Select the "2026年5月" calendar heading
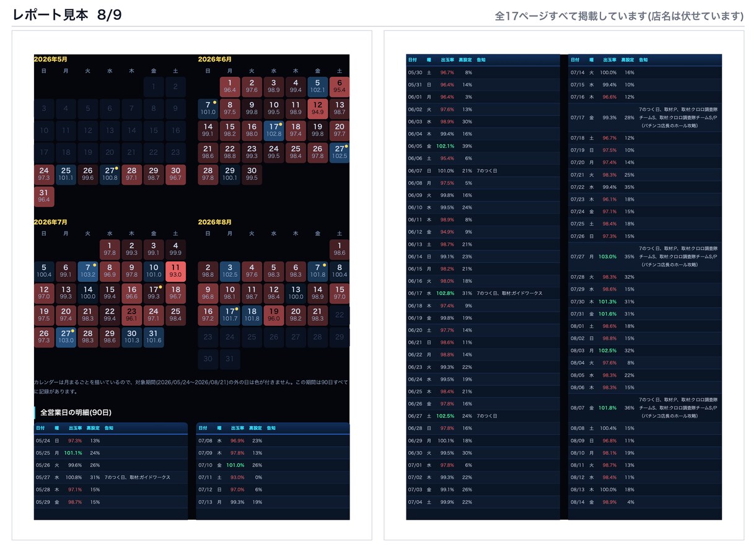Screen dimensions: 756x552 51,59
